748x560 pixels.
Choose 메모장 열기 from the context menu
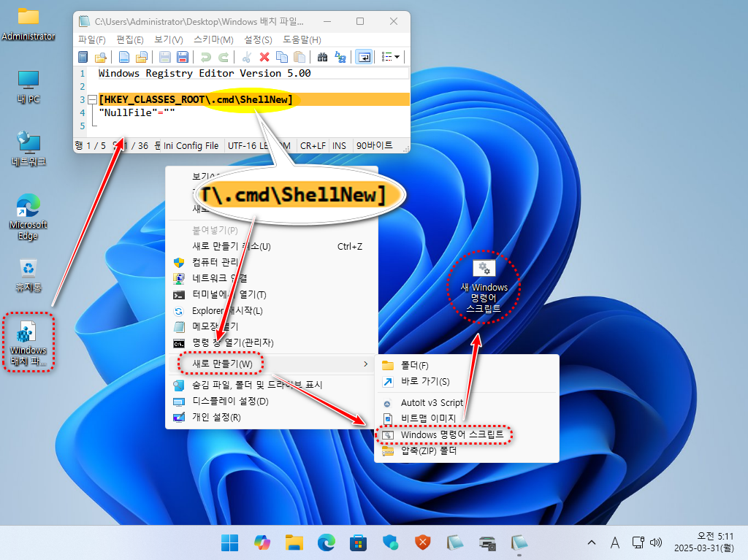(x=272, y=326)
